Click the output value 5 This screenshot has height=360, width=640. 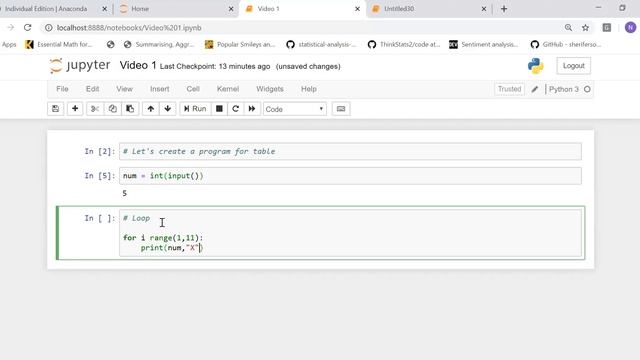[x=124, y=193]
